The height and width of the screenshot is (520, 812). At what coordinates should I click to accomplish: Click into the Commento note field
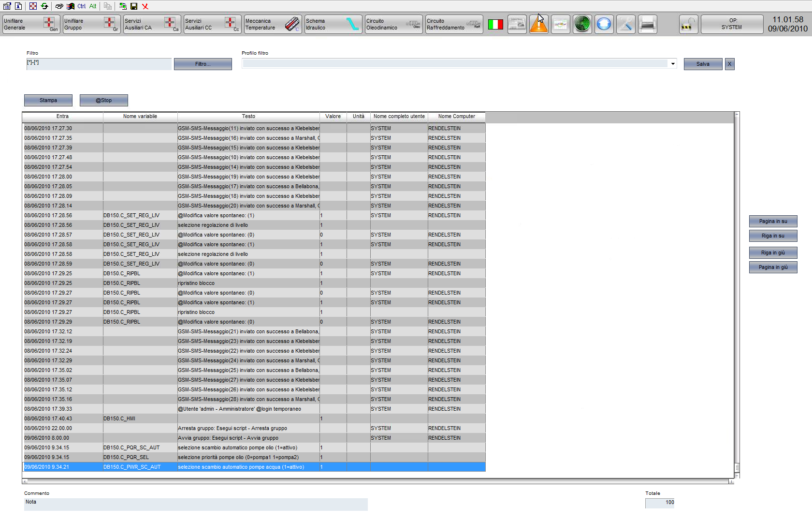tap(196, 504)
